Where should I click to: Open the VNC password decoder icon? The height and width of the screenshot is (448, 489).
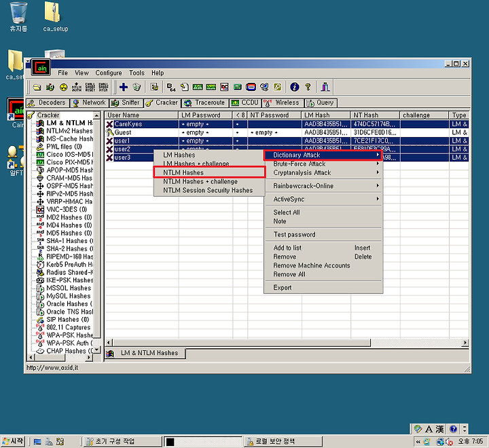[x=224, y=87]
